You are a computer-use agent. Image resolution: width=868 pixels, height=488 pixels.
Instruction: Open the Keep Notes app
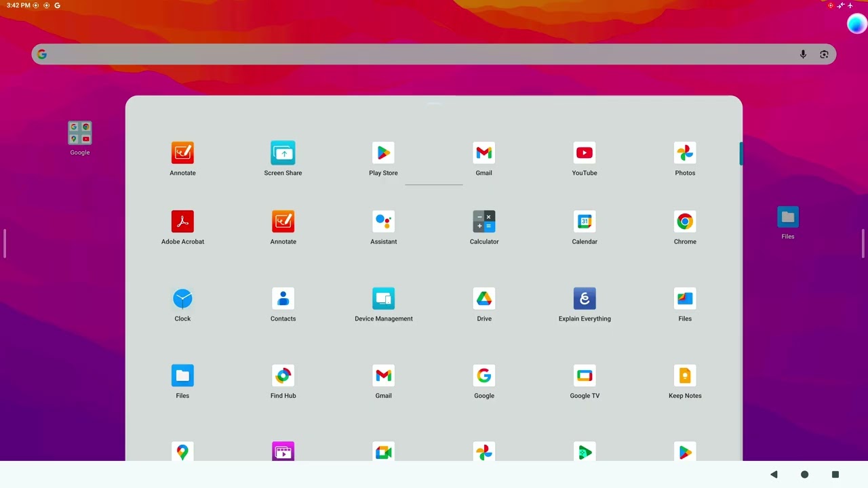point(685,376)
